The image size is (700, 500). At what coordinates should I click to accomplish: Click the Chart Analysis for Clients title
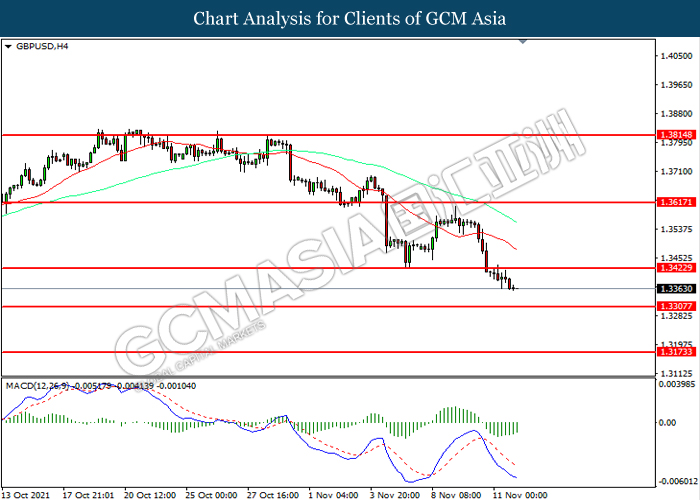350,18
